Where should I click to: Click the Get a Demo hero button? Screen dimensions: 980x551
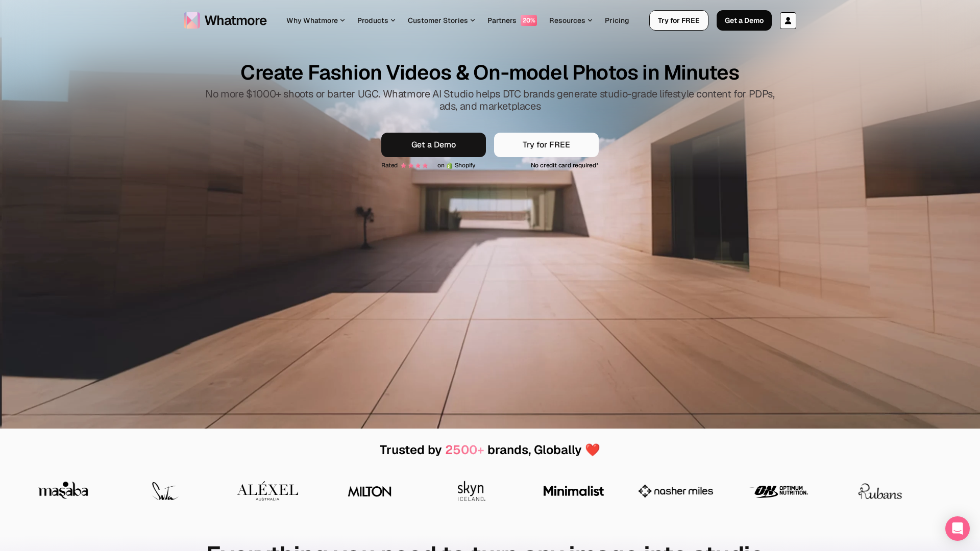coord(433,144)
